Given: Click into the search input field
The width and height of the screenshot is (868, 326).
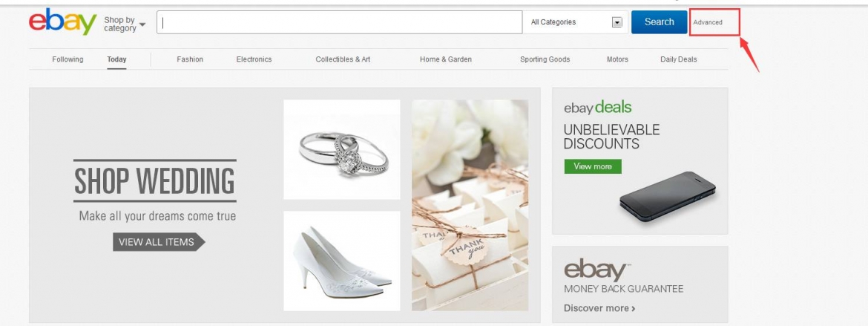Looking at the screenshot, I should (x=340, y=22).
